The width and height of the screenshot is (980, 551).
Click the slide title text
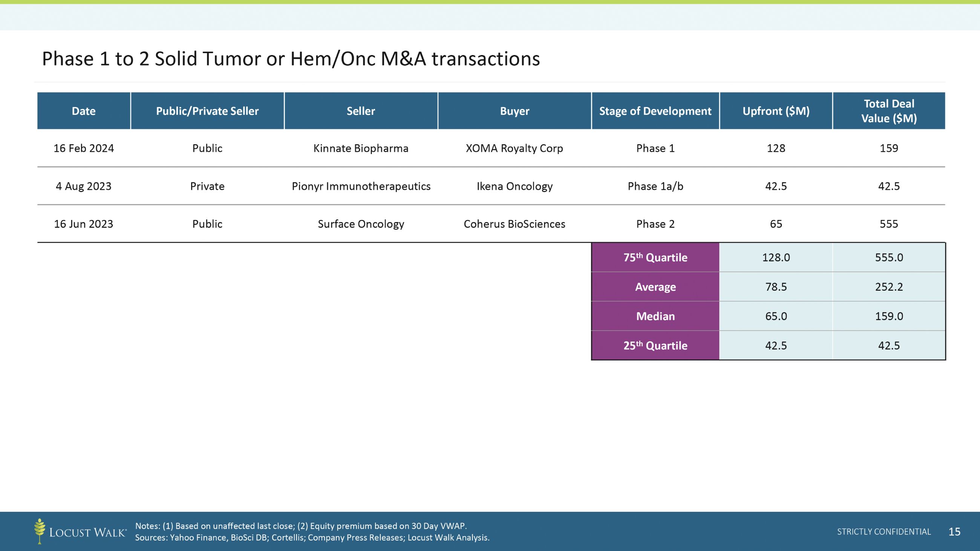point(291,59)
